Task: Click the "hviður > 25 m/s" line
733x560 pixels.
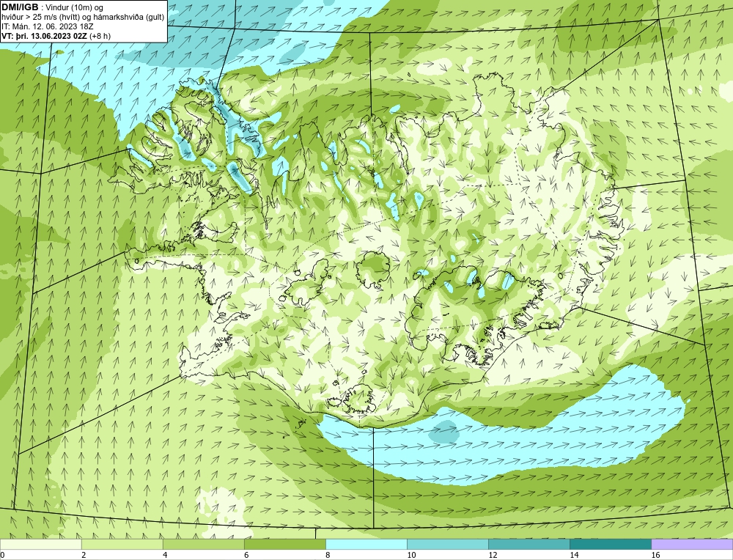Action: tap(83, 18)
